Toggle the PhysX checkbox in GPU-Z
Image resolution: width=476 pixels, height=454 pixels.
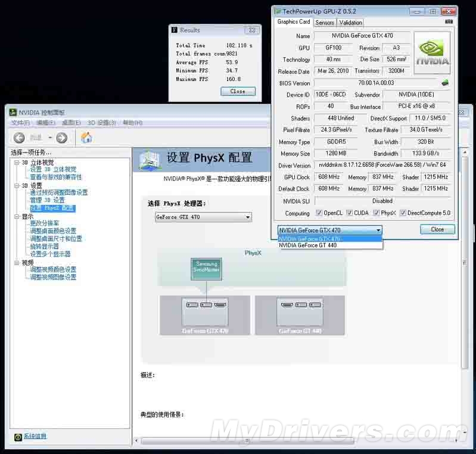tap(376, 213)
